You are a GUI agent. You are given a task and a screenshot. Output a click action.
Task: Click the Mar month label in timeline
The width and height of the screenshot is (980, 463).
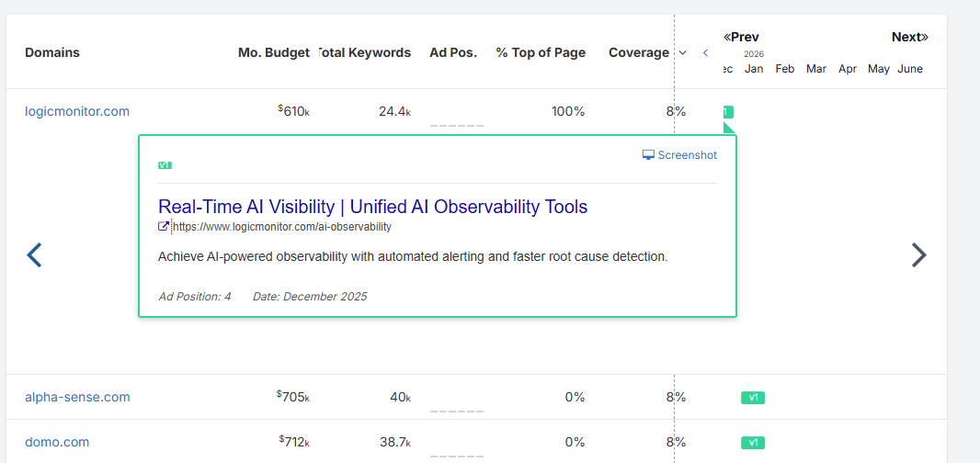tap(816, 69)
